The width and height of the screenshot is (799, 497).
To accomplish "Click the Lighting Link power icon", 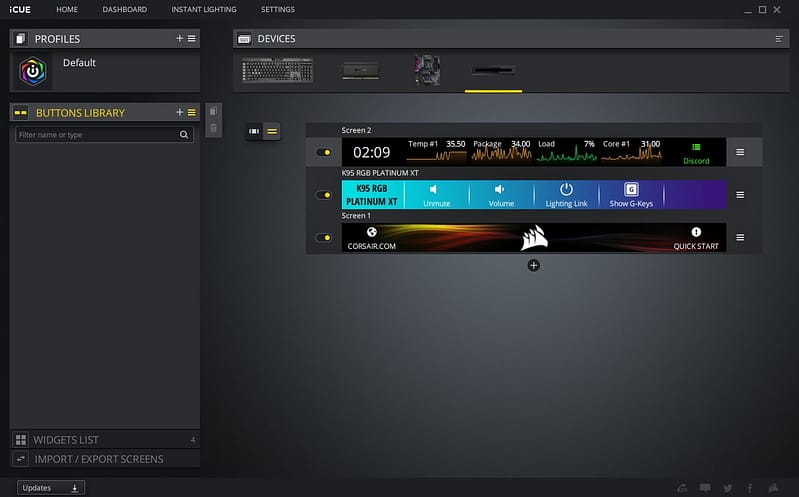I will pos(566,190).
